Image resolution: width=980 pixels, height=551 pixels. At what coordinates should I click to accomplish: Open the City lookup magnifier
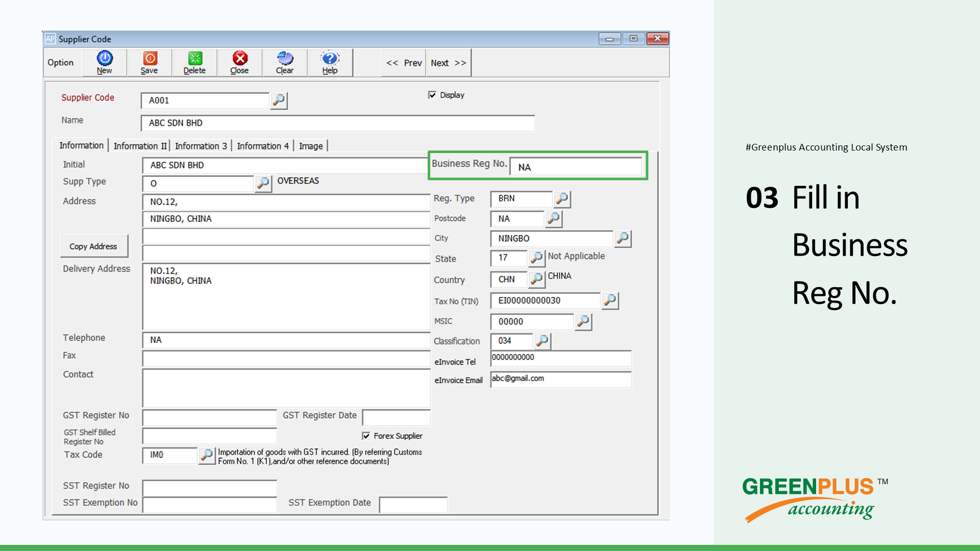pyautogui.click(x=623, y=238)
